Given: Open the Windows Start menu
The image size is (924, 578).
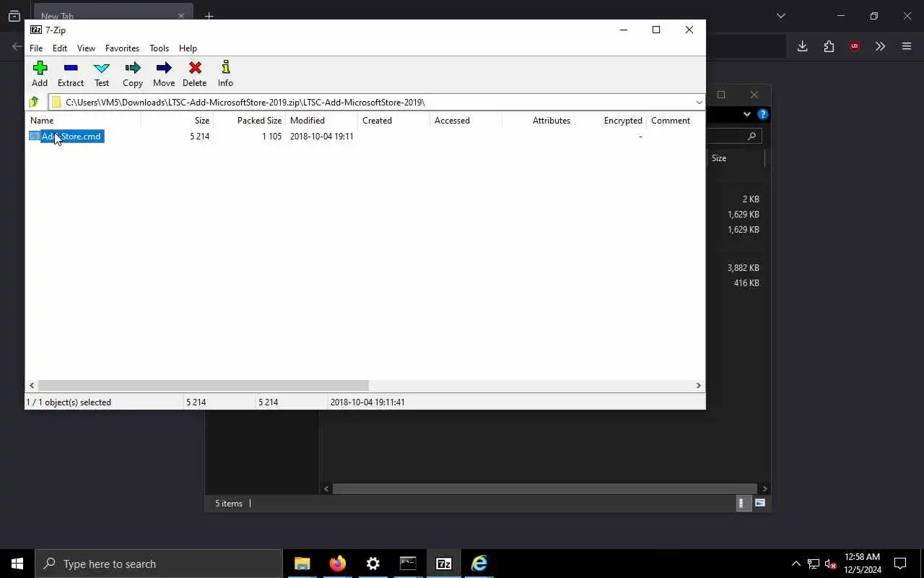Looking at the screenshot, I should click(x=17, y=564).
